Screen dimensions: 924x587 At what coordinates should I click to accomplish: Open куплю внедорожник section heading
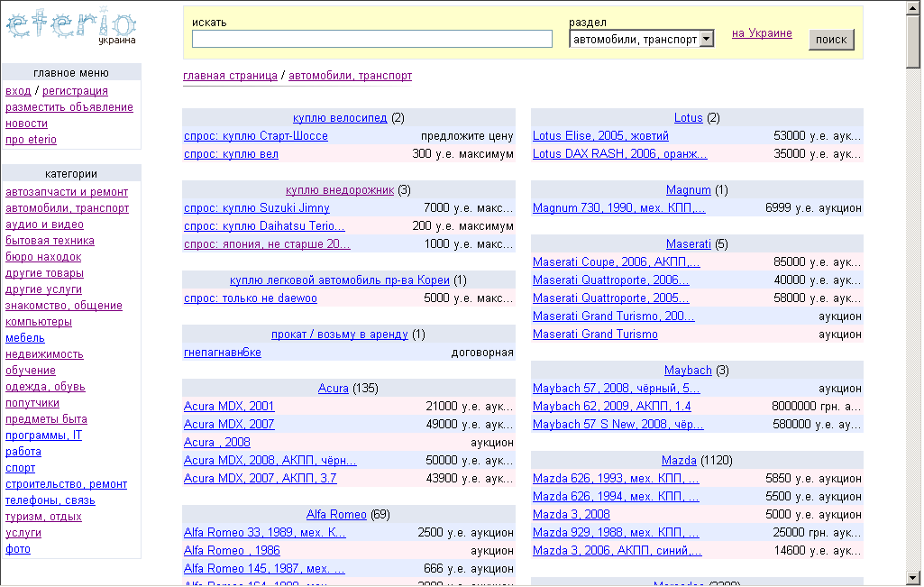coord(340,189)
